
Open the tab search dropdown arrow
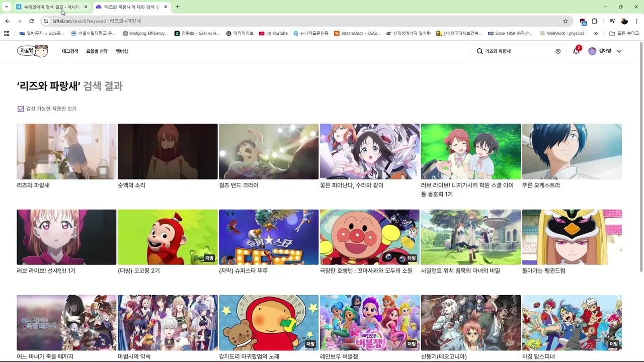click(x=7, y=7)
